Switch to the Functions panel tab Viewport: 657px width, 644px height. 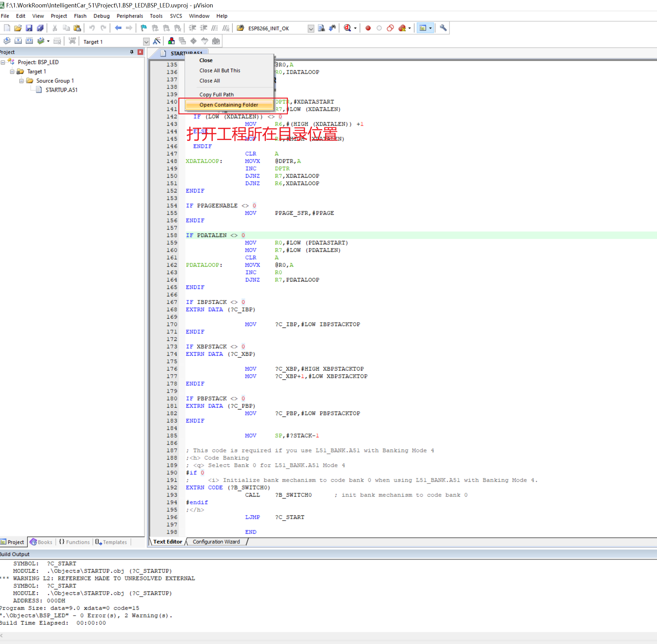75,542
